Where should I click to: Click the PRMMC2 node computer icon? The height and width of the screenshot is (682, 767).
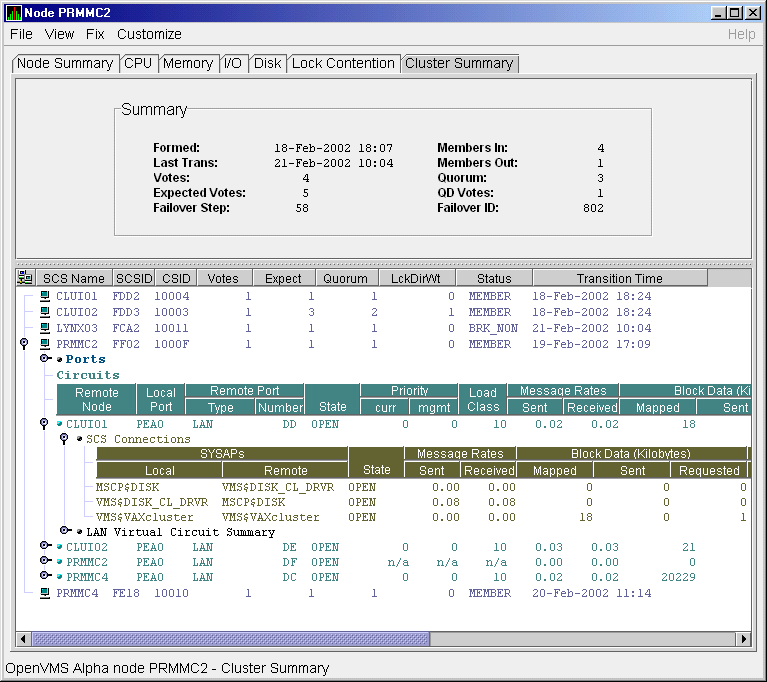(x=44, y=344)
